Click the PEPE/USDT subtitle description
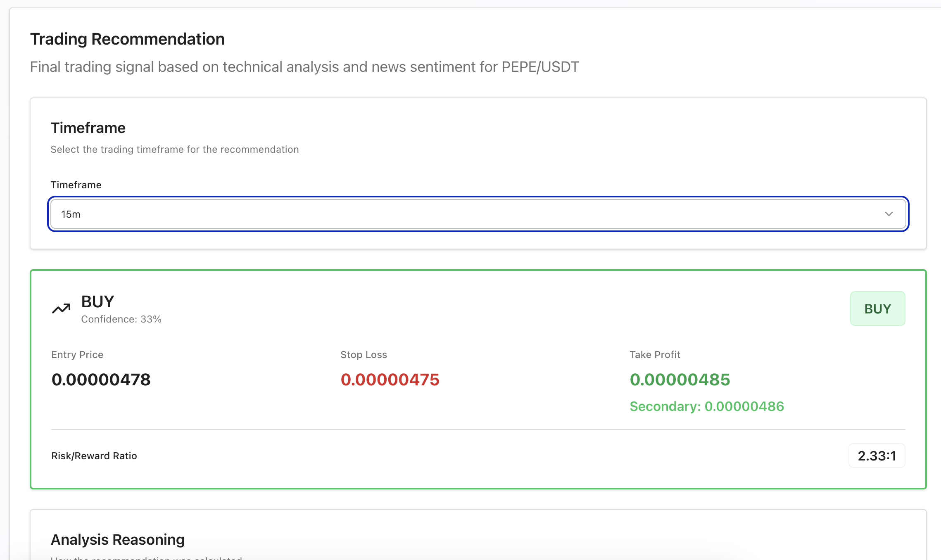941x560 pixels. 304,67
